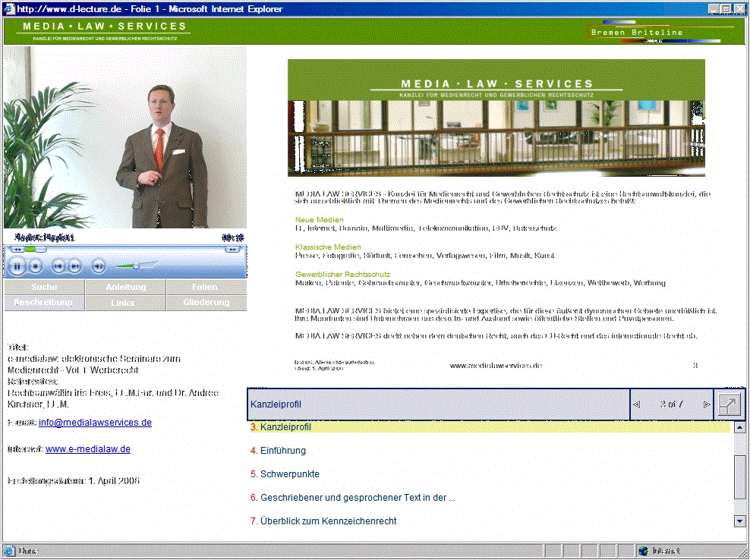Select slide 7. Überblick zum Kennzeichenrecht
This screenshot has height=560, width=750.
pyautogui.click(x=323, y=521)
